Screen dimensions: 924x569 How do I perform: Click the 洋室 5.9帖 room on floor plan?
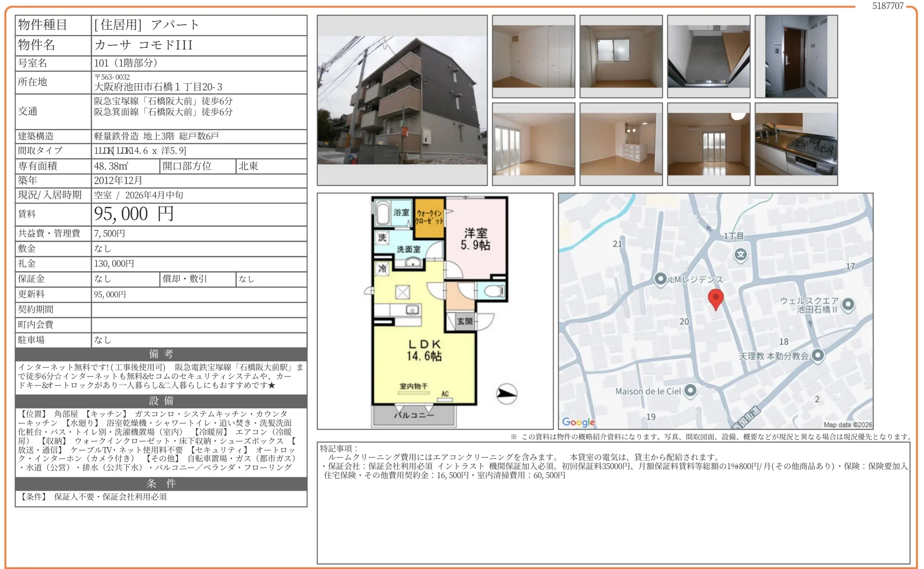tap(475, 239)
